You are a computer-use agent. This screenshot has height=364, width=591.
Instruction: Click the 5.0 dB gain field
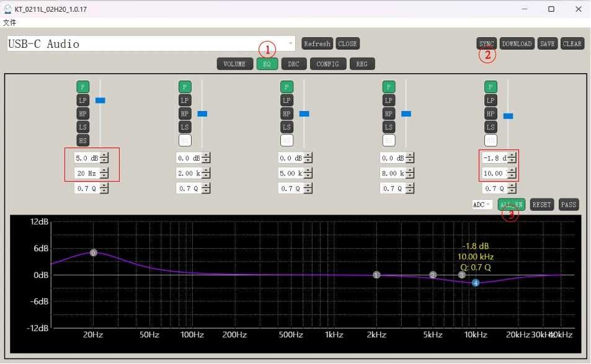click(87, 158)
